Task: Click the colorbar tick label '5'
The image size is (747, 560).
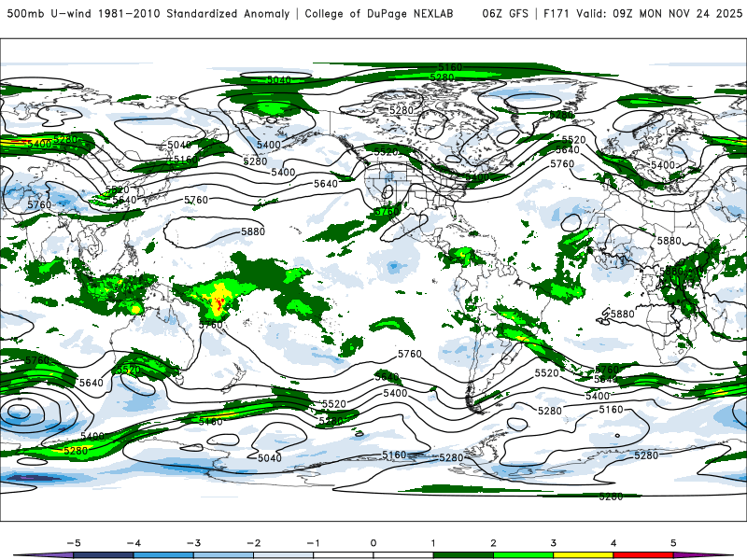Action: [x=673, y=543]
